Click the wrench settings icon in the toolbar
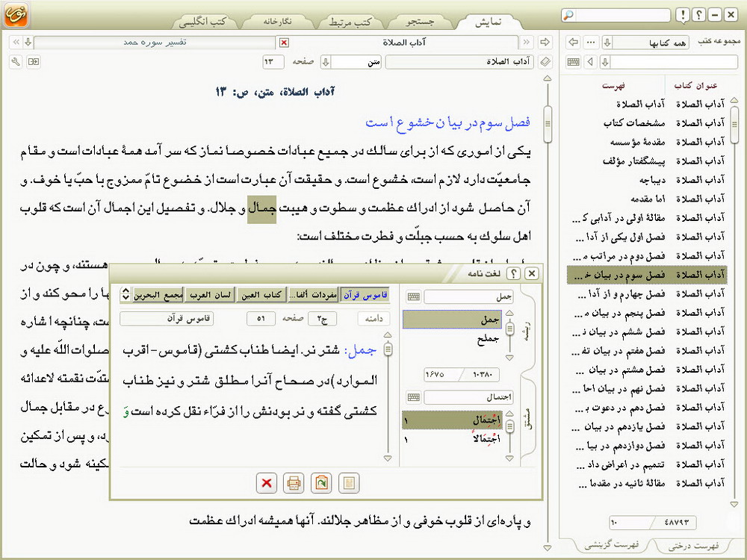The width and height of the screenshot is (747, 560). (16, 62)
